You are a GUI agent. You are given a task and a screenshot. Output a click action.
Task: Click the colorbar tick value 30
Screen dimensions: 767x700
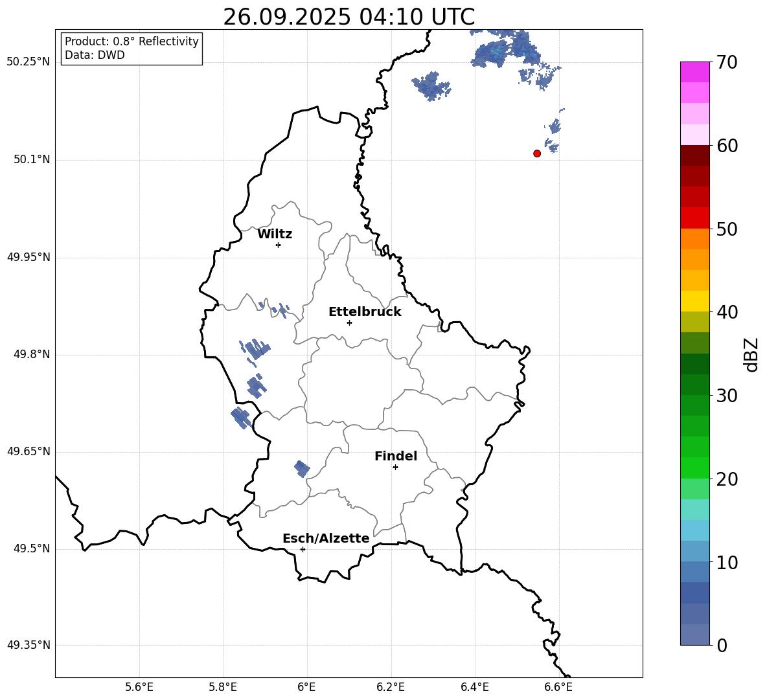pyautogui.click(x=726, y=396)
